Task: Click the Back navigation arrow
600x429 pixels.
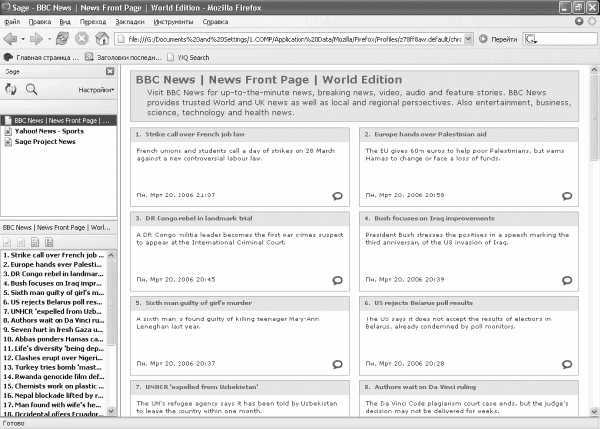Action: 11,39
